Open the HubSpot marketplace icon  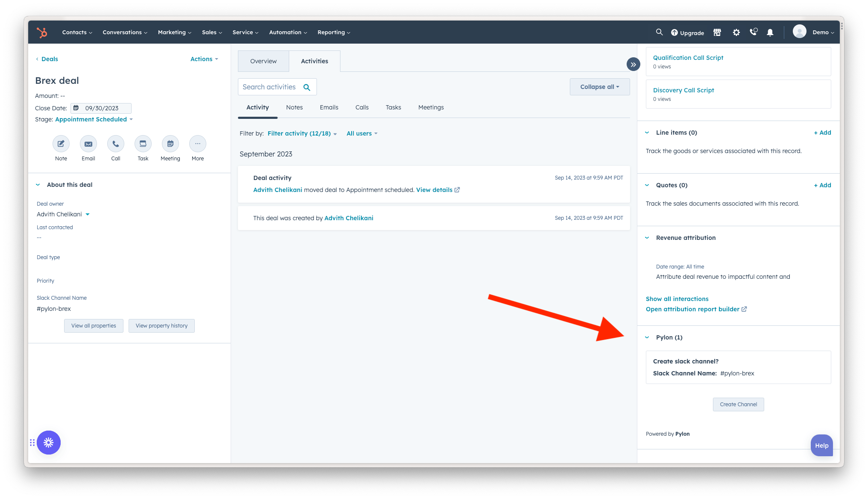(x=717, y=32)
